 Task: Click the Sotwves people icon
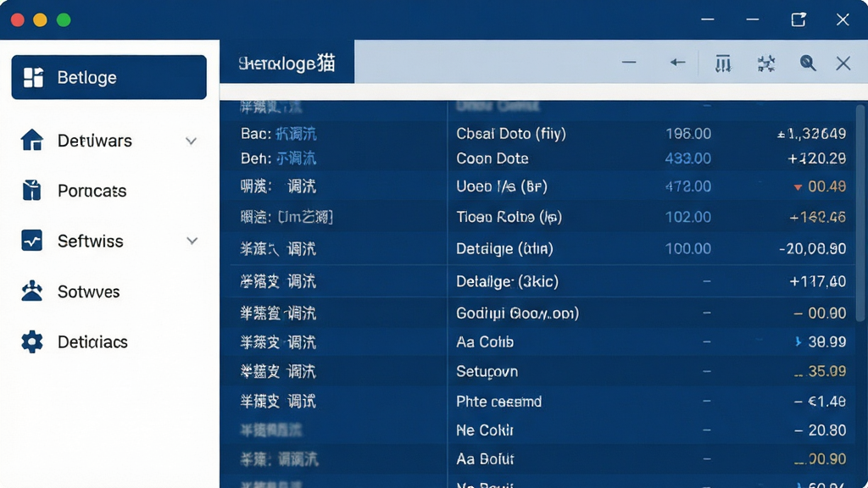tap(32, 291)
